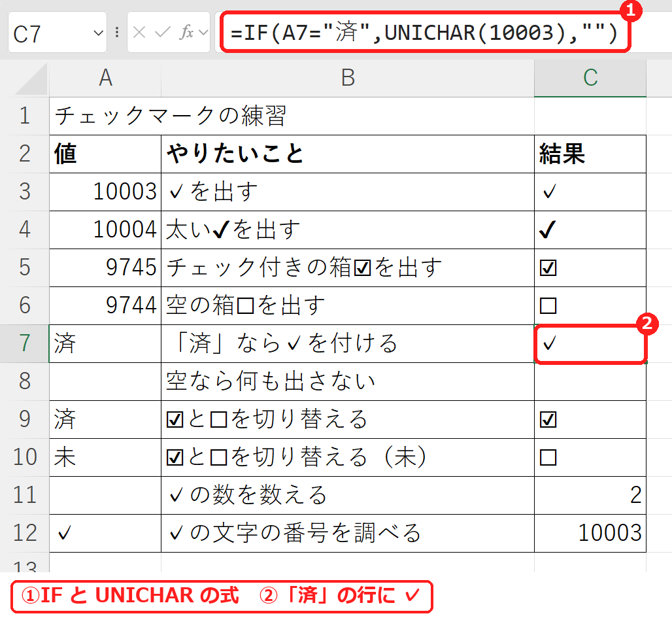The height and width of the screenshot is (618, 672).
Task: Select row 11 header
Action: pyautogui.click(x=24, y=495)
